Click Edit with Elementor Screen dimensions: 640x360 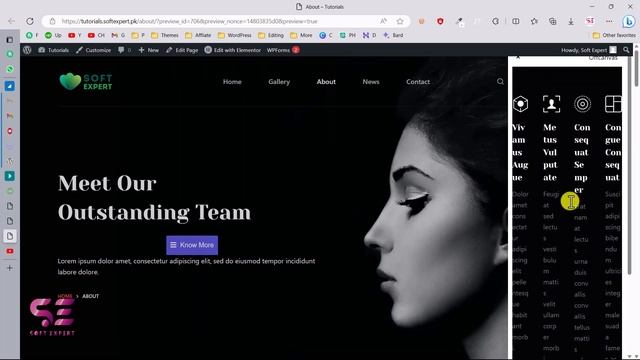pos(232,50)
